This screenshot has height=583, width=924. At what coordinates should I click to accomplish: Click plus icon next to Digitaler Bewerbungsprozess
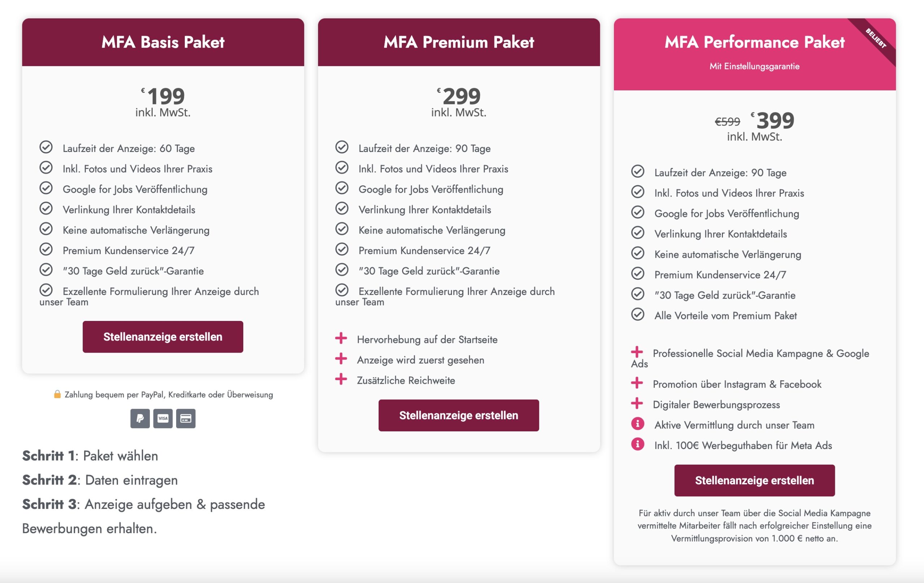coord(637,403)
